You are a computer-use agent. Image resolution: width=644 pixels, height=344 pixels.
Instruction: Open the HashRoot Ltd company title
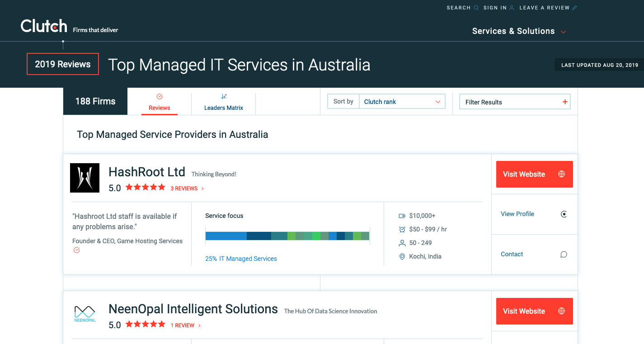pyautogui.click(x=147, y=172)
